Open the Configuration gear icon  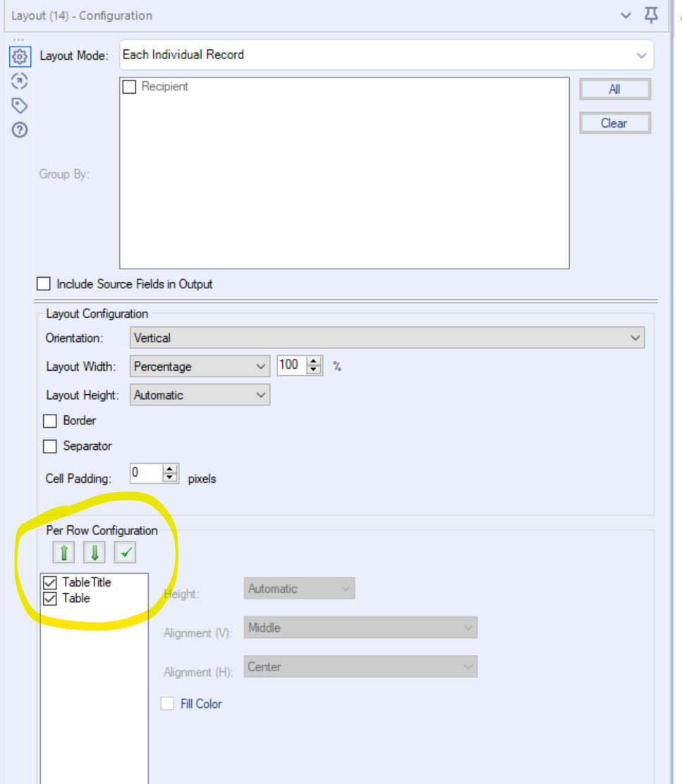tap(19, 56)
